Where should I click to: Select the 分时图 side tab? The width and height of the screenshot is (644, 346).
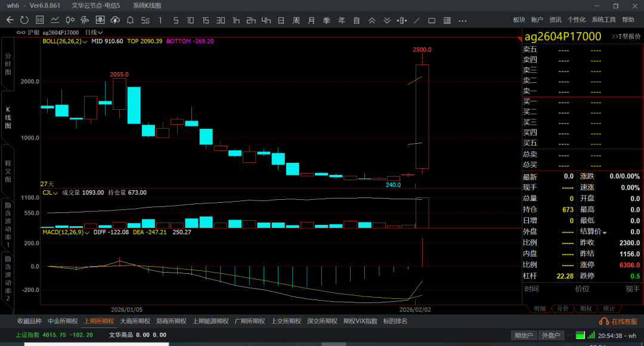8,63
